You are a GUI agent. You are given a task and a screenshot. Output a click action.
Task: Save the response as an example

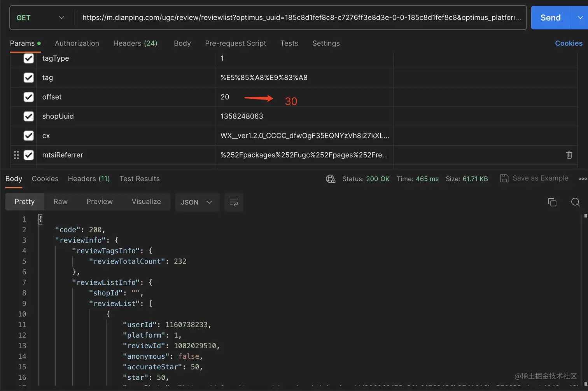click(x=534, y=178)
